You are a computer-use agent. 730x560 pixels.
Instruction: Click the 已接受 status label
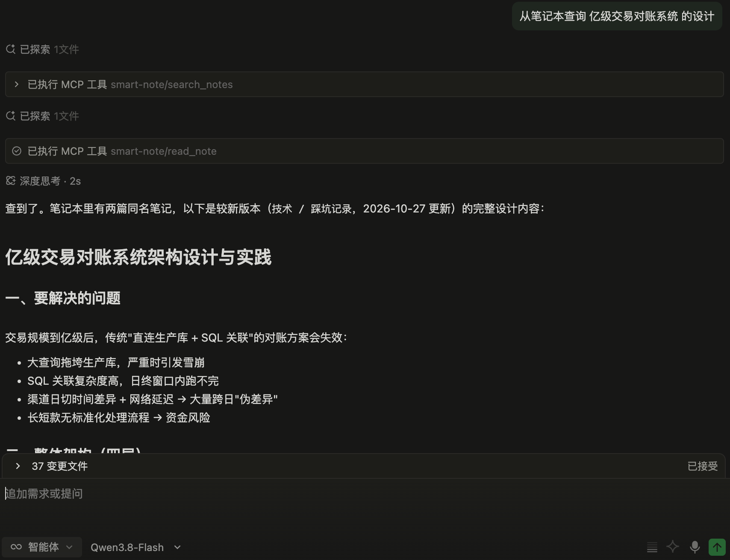click(702, 466)
